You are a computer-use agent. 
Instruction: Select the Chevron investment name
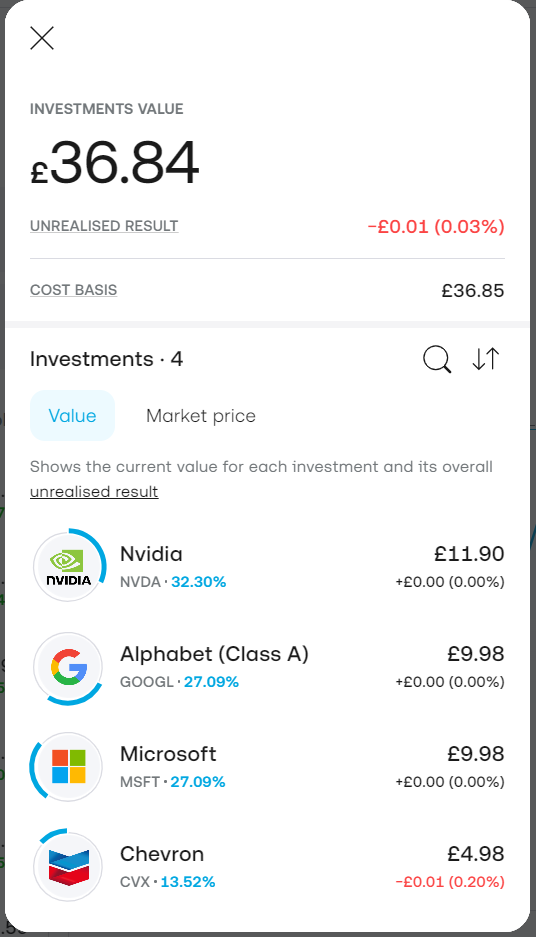click(x=161, y=854)
